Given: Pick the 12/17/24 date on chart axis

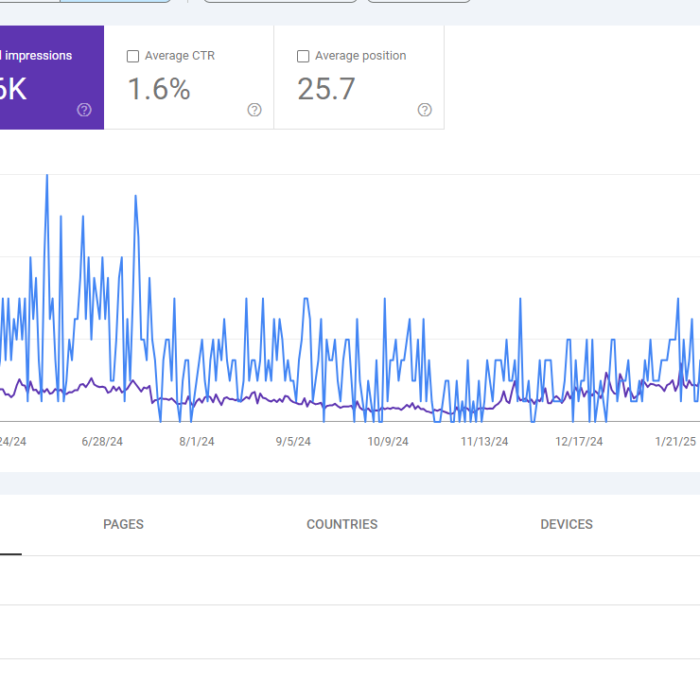Looking at the screenshot, I should point(579,441).
